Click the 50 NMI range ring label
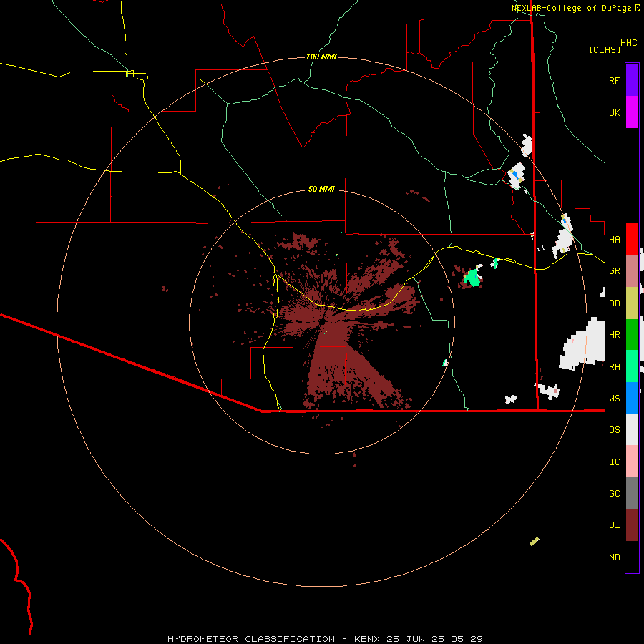The width and height of the screenshot is (644, 644). click(321, 189)
